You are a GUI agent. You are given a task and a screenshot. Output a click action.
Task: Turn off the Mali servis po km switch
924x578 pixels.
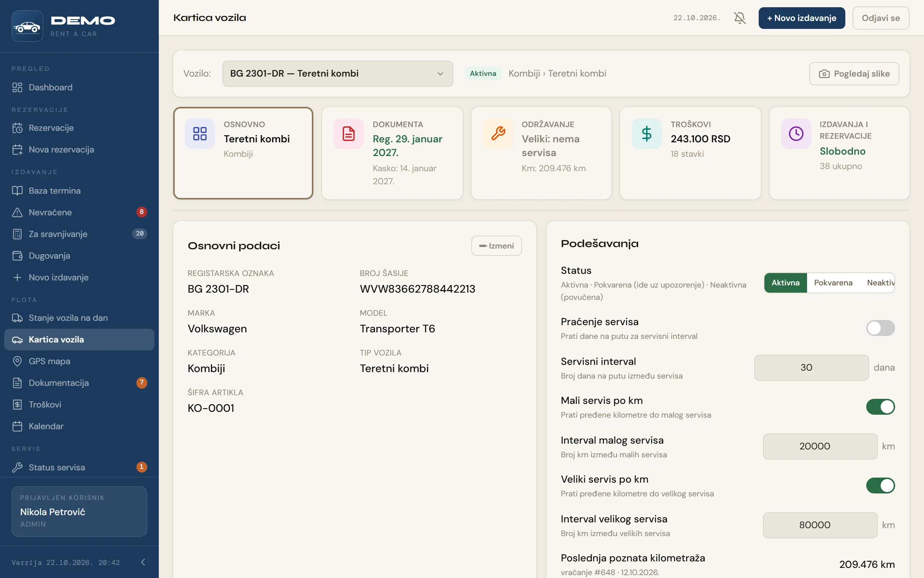[x=880, y=407]
